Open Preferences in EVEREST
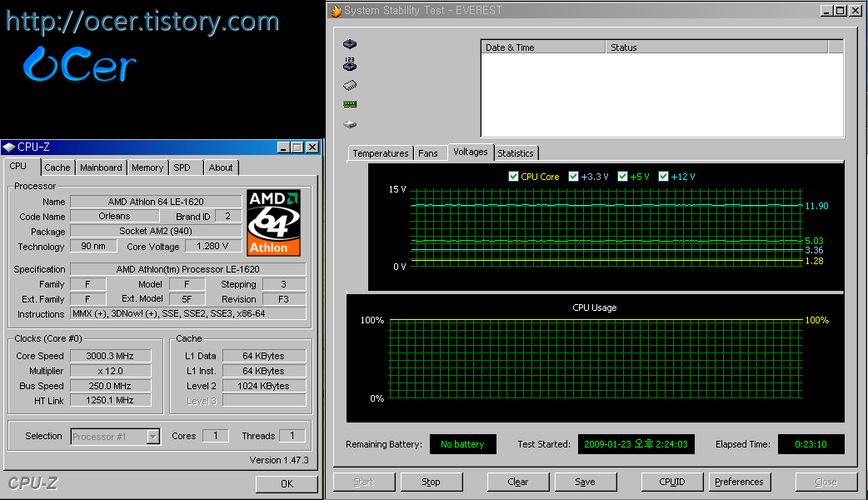Screen dimensions: 868x500 [x=739, y=482]
